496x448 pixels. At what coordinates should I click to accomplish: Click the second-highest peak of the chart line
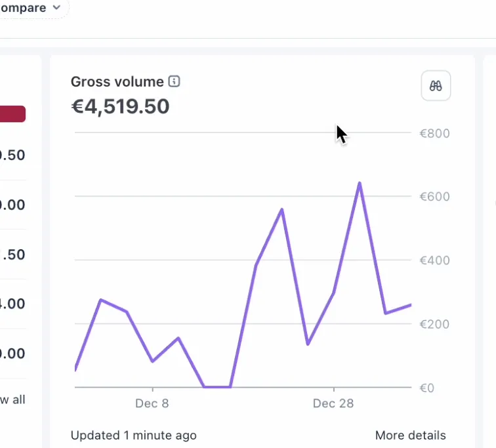[x=281, y=210]
